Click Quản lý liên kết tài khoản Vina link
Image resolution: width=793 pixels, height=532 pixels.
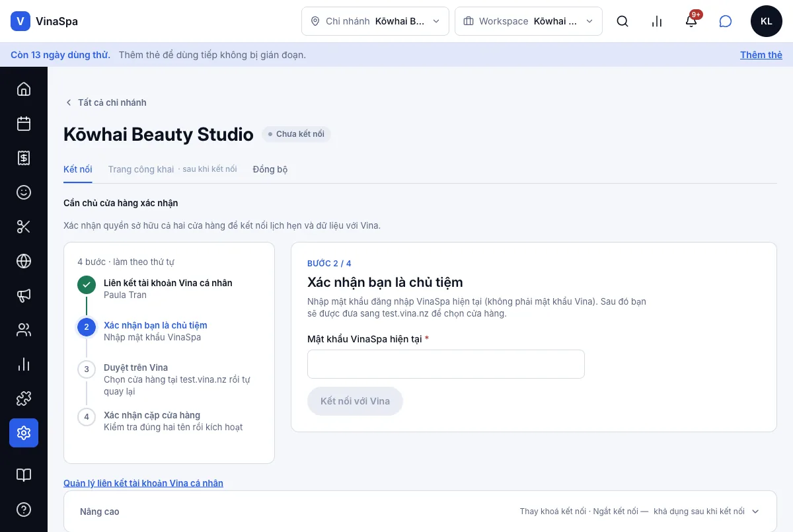pos(143,483)
